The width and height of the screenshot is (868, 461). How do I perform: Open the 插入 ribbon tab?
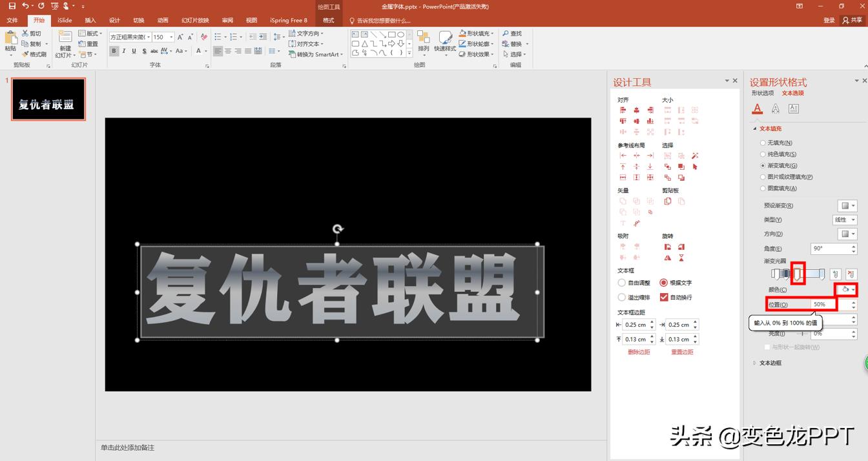(90, 19)
